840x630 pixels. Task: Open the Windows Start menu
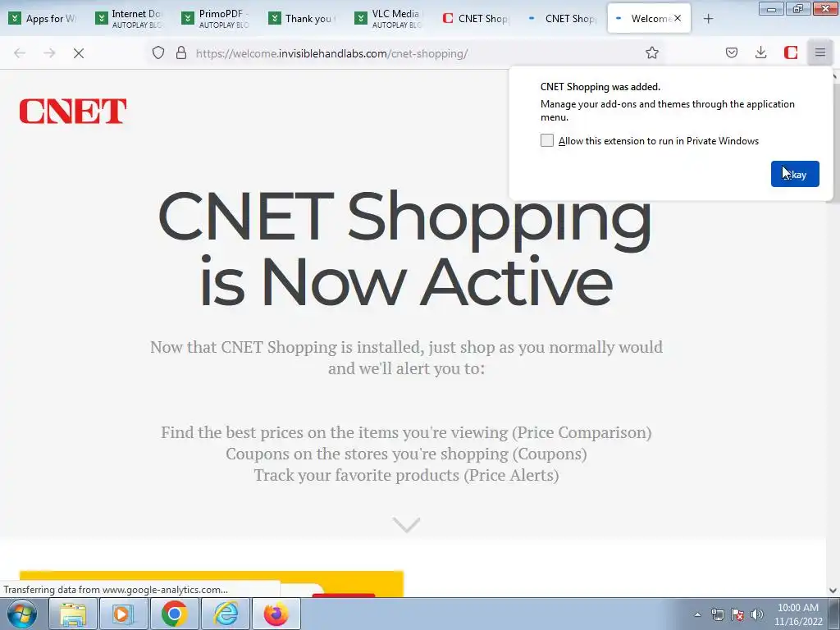tap(22, 614)
